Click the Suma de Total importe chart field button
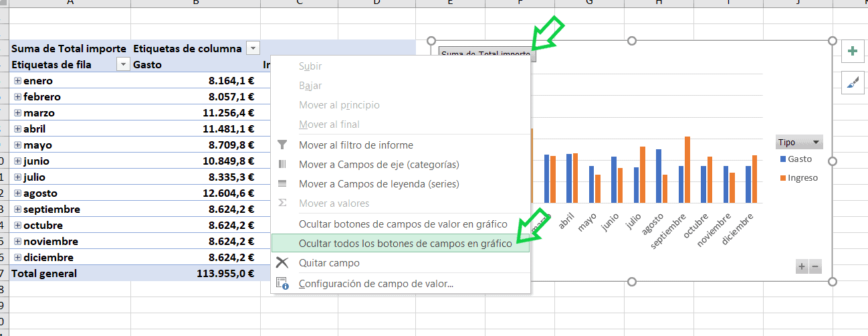The height and width of the screenshot is (336, 868). [486, 53]
